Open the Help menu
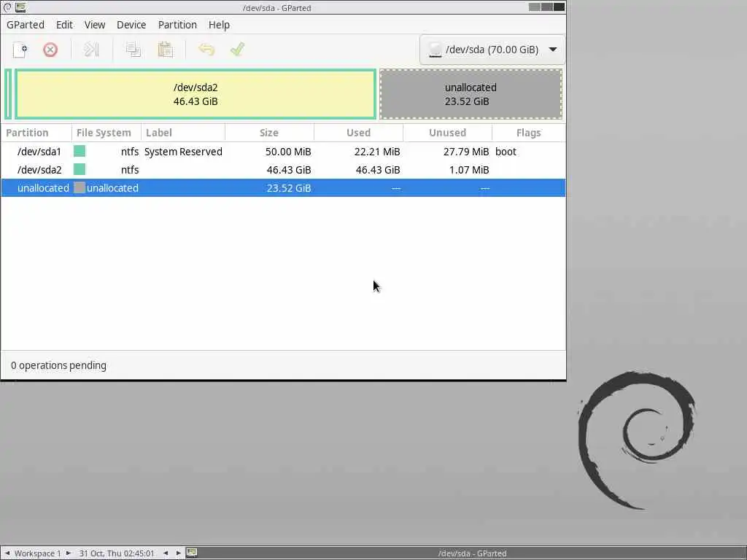This screenshot has width=747, height=560. tap(219, 25)
